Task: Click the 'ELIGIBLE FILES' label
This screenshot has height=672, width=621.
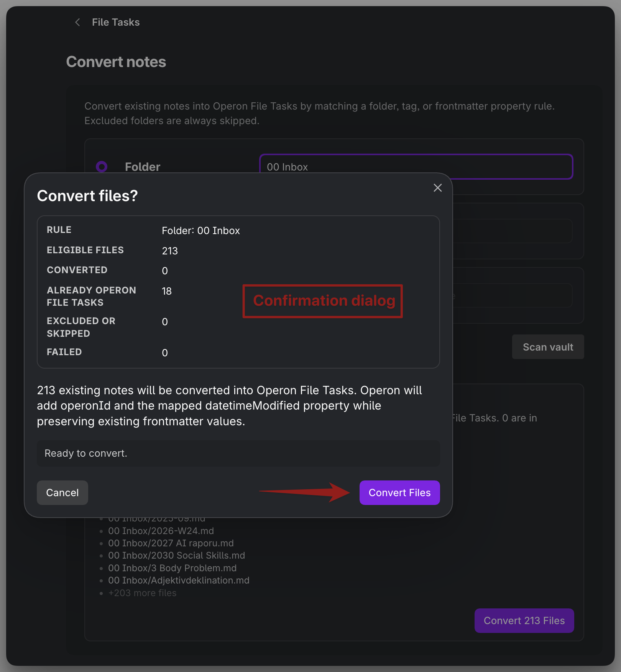Action: [x=85, y=250]
